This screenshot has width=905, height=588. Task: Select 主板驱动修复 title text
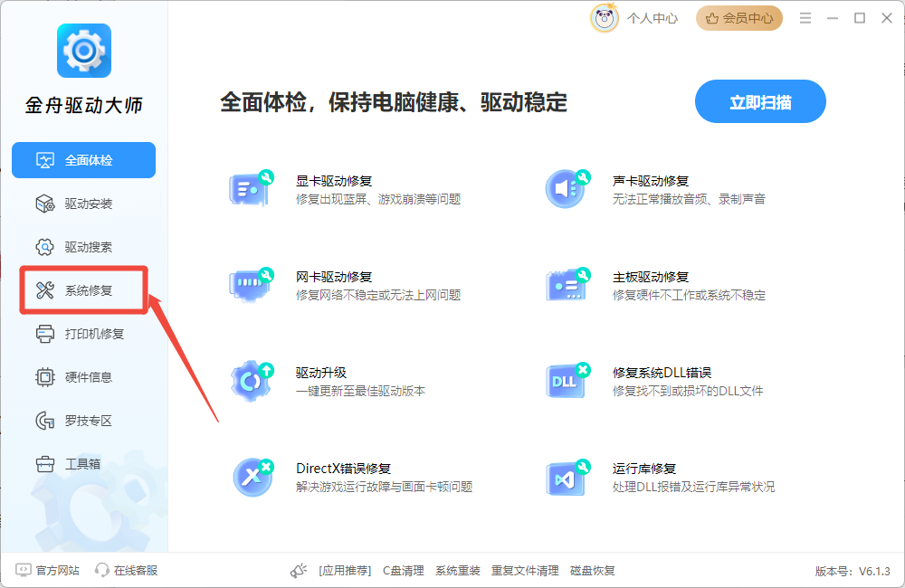click(x=651, y=277)
